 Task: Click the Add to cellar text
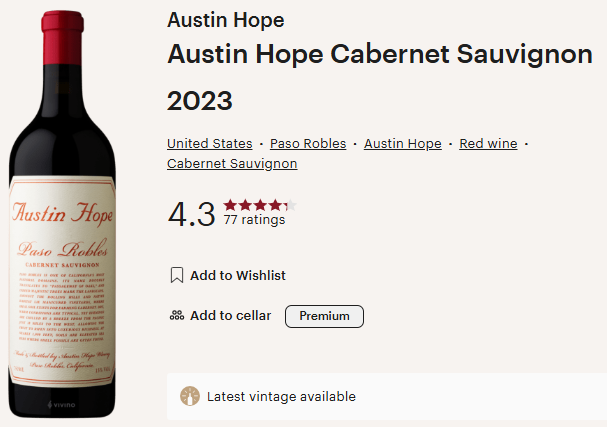pos(230,316)
